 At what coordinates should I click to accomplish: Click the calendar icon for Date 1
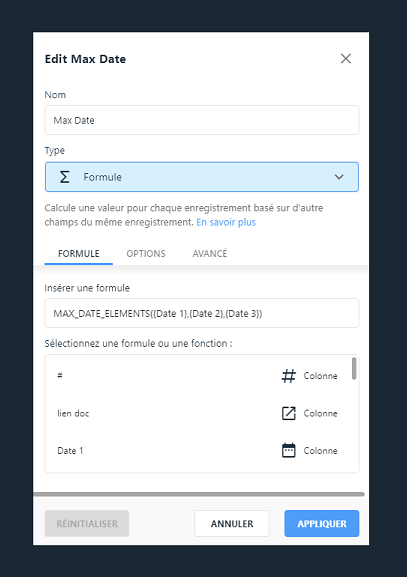coord(289,450)
